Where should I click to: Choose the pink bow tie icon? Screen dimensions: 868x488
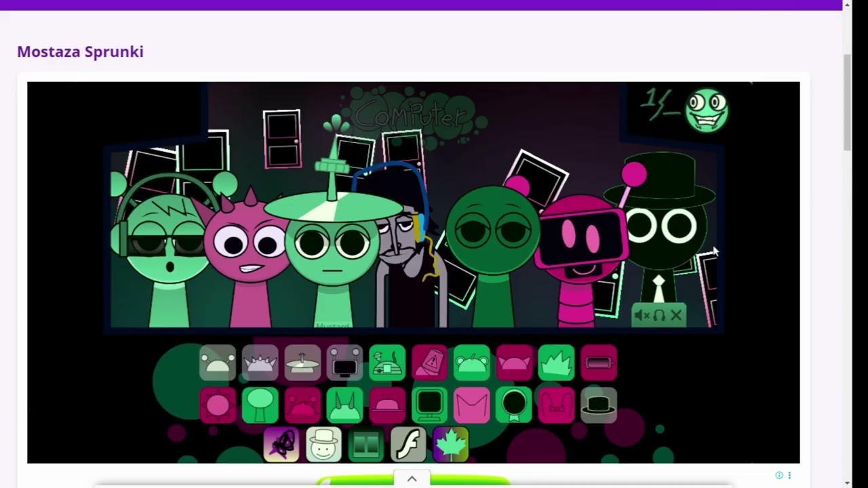pyautogui.click(x=556, y=405)
